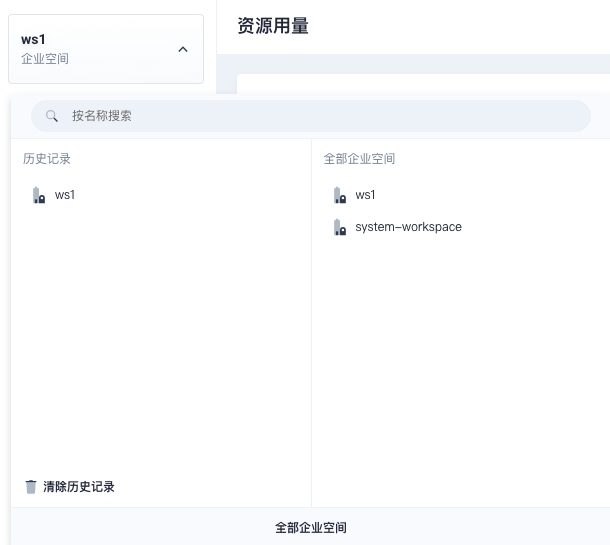Click the 全部企业空间 column header at top
Image resolution: width=610 pixels, height=545 pixels.
click(x=359, y=159)
